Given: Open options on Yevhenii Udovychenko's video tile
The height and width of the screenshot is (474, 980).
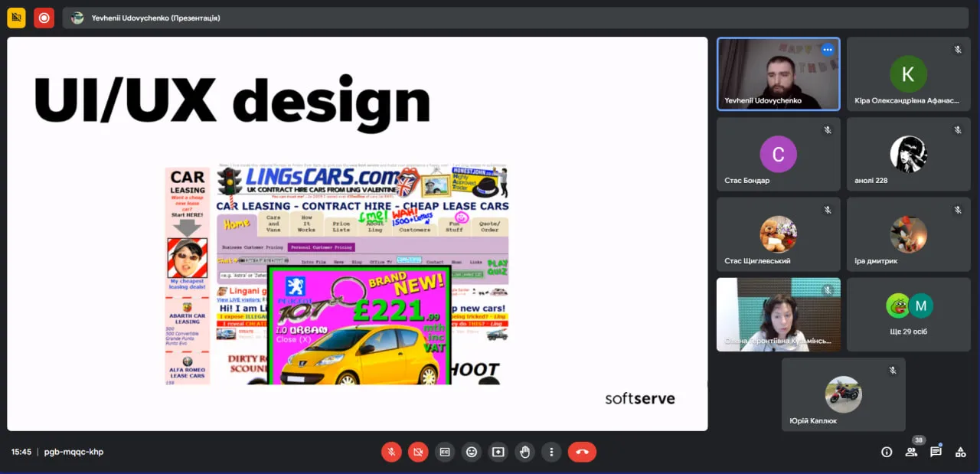Looking at the screenshot, I should (827, 50).
